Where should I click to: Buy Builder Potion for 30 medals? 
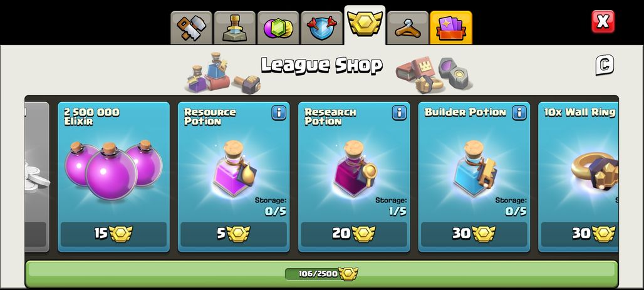point(474,234)
